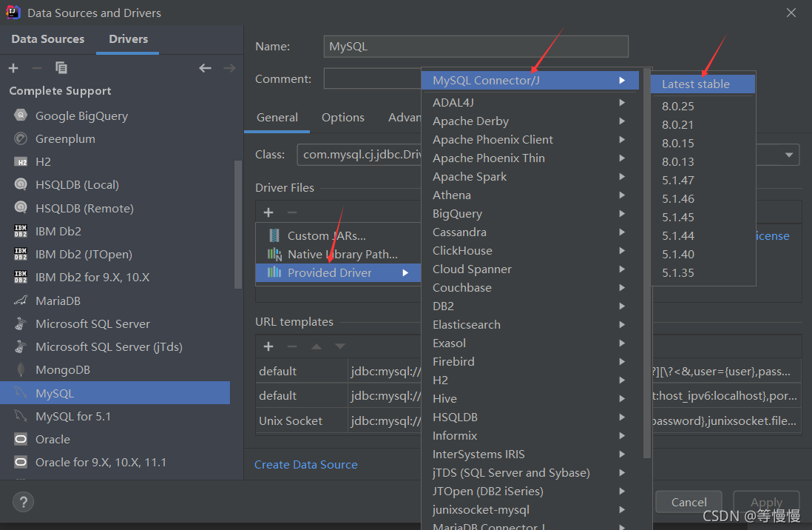This screenshot has height=530, width=812.
Task: Add a driver file with the plus icon
Action: [x=268, y=212]
